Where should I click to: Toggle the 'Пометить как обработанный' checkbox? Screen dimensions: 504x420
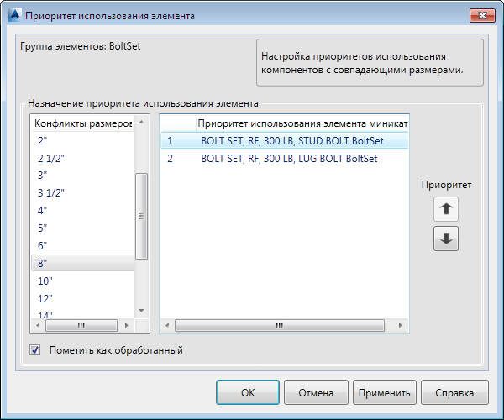click(x=35, y=349)
